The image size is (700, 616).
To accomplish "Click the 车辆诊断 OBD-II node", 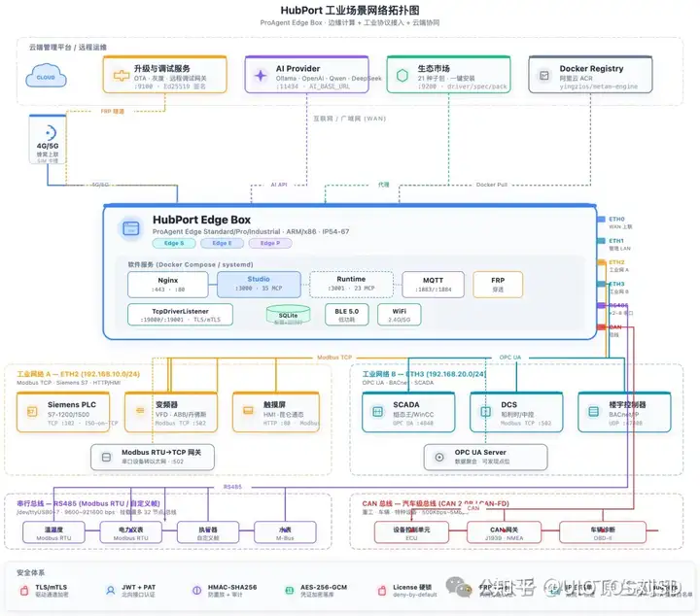I will (x=603, y=532).
